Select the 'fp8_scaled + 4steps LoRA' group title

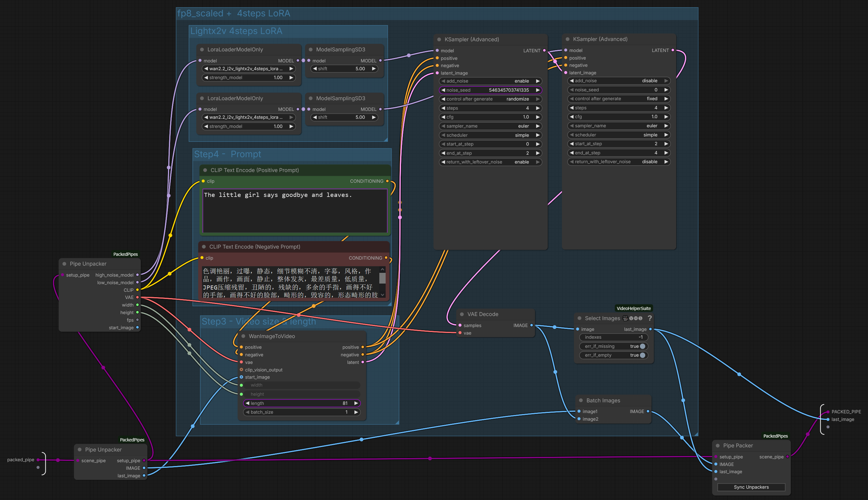pyautogui.click(x=233, y=14)
